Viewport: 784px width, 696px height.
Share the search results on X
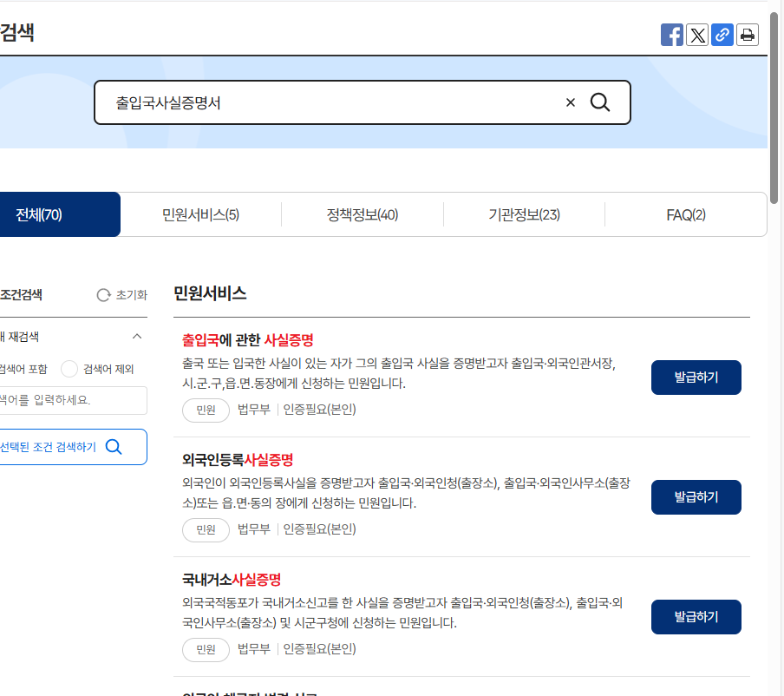pos(696,35)
